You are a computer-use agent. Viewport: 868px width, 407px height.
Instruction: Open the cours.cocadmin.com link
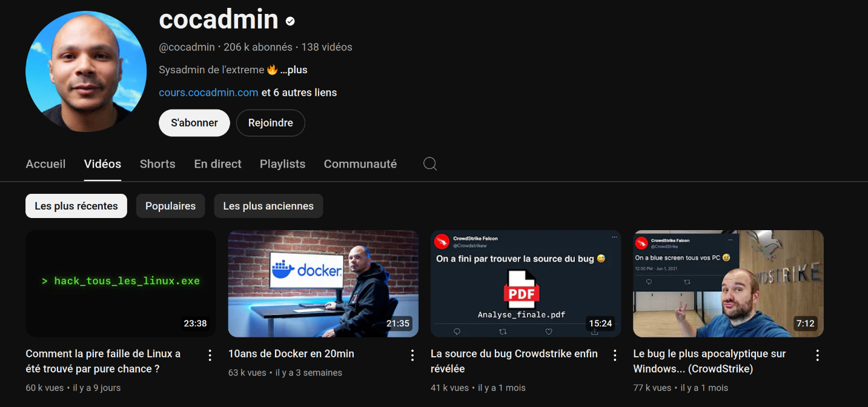[x=208, y=93]
